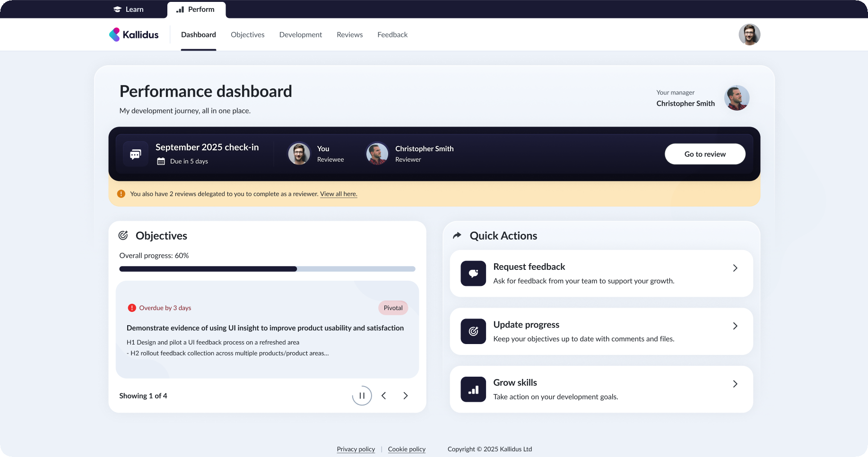Open the user profile avatar menu
The width and height of the screenshot is (868, 457).
[x=749, y=34]
